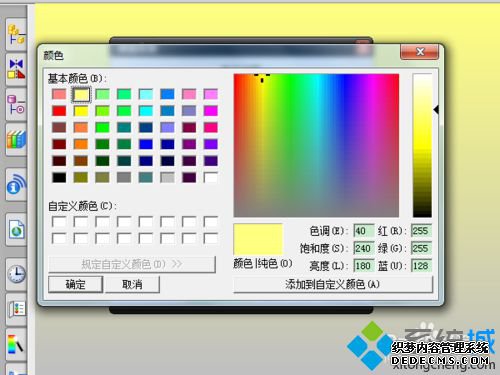Open the colored books library icon

(16, 140)
